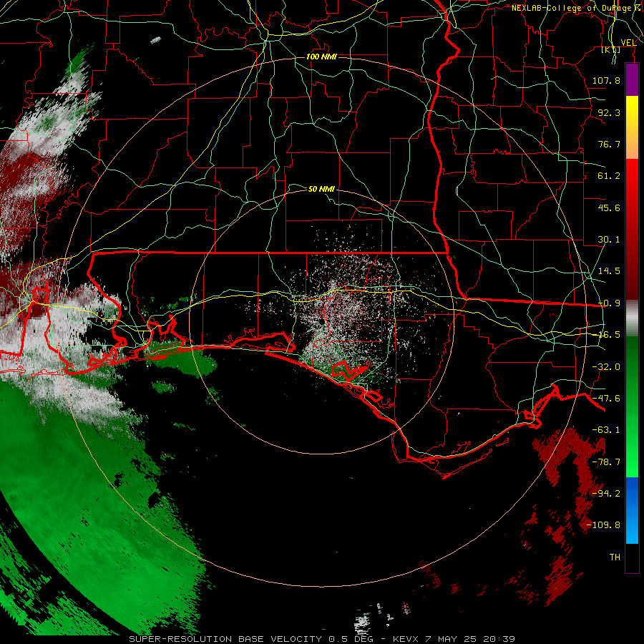The height and width of the screenshot is (644, 644).
Task: Click the -109.8 velocity scale value
Action: tap(603, 525)
